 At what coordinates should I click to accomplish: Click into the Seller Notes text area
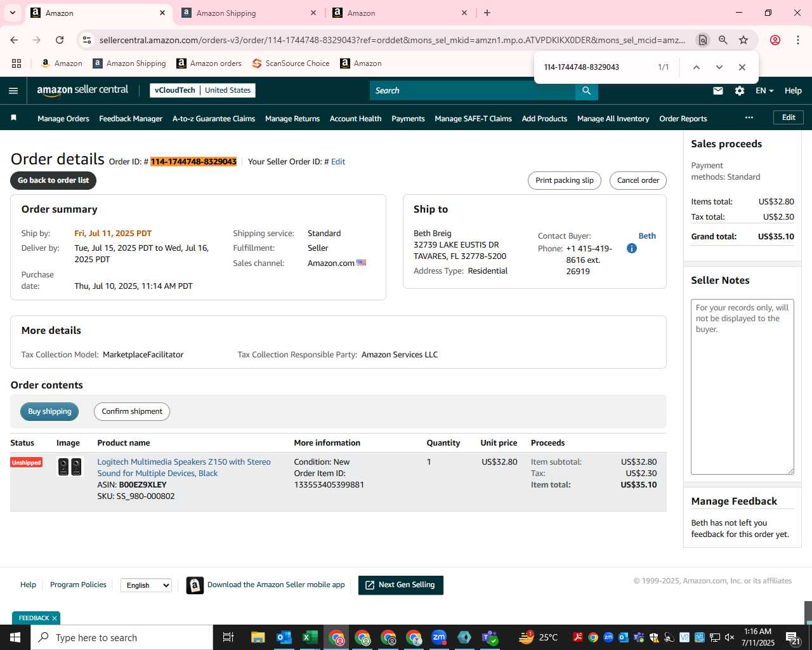click(742, 387)
